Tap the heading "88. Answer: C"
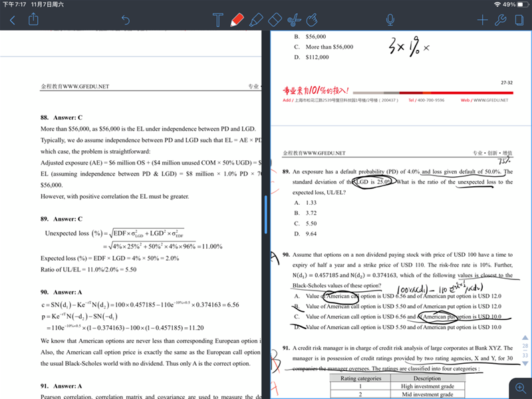Viewport: 532px width, 399px height. click(61, 118)
